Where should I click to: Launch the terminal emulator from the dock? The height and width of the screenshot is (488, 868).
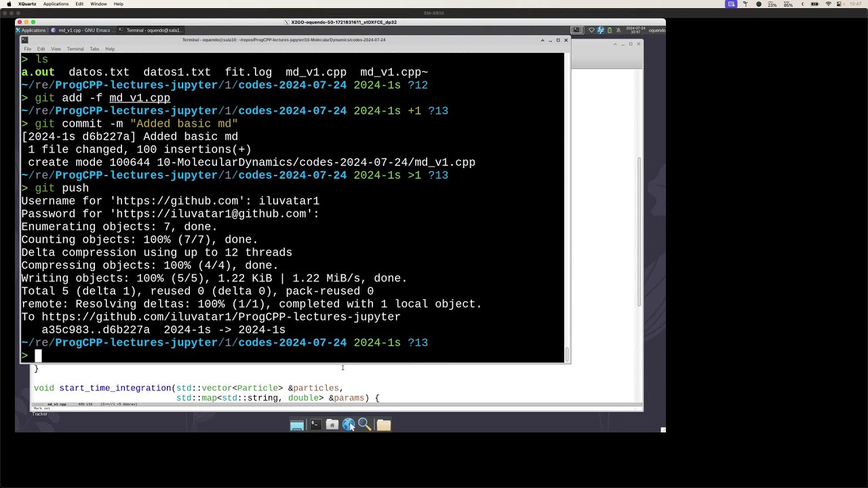click(x=315, y=424)
